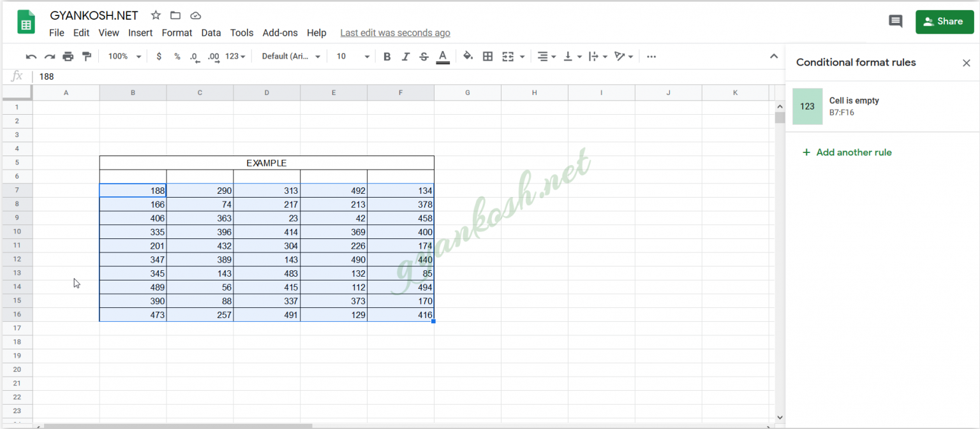This screenshot has height=429, width=980.
Task: Toggle strikethrough formatting
Action: coord(424,56)
